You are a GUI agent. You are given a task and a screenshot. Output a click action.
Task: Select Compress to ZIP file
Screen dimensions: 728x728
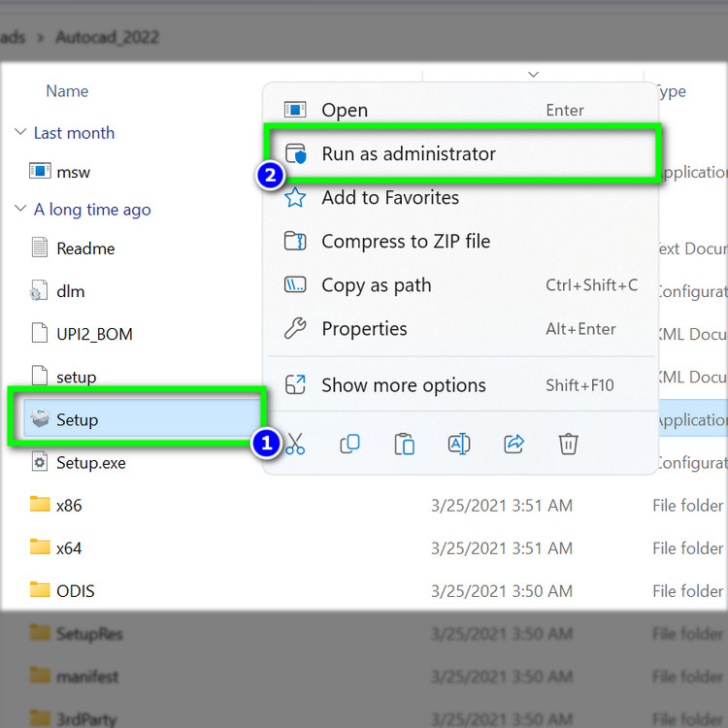point(406,242)
